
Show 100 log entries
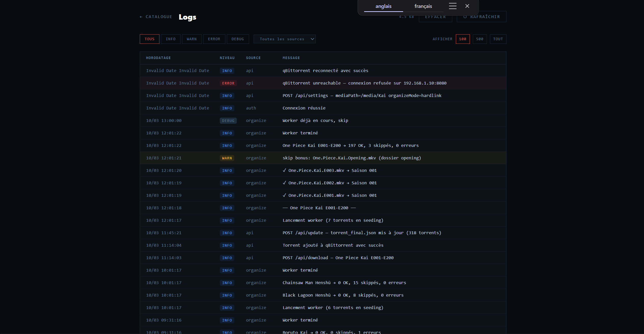463,39
